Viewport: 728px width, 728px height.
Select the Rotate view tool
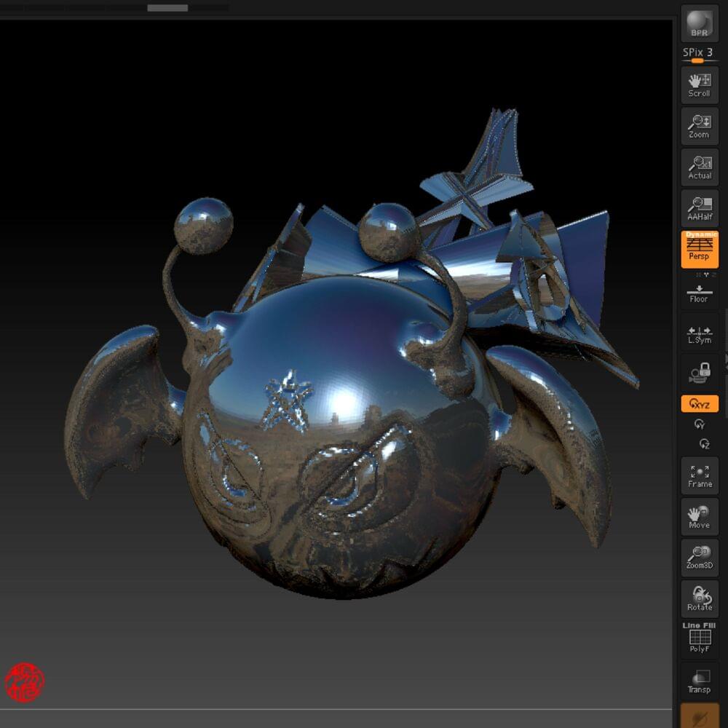[x=699, y=599]
